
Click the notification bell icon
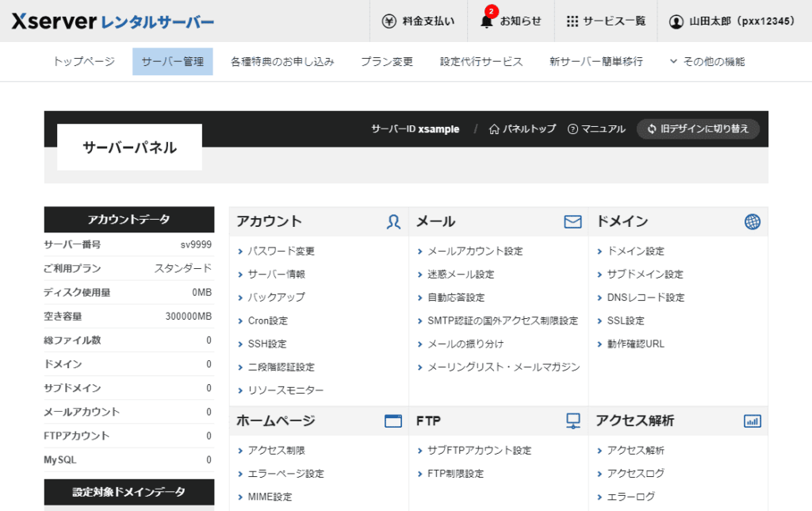(x=486, y=21)
